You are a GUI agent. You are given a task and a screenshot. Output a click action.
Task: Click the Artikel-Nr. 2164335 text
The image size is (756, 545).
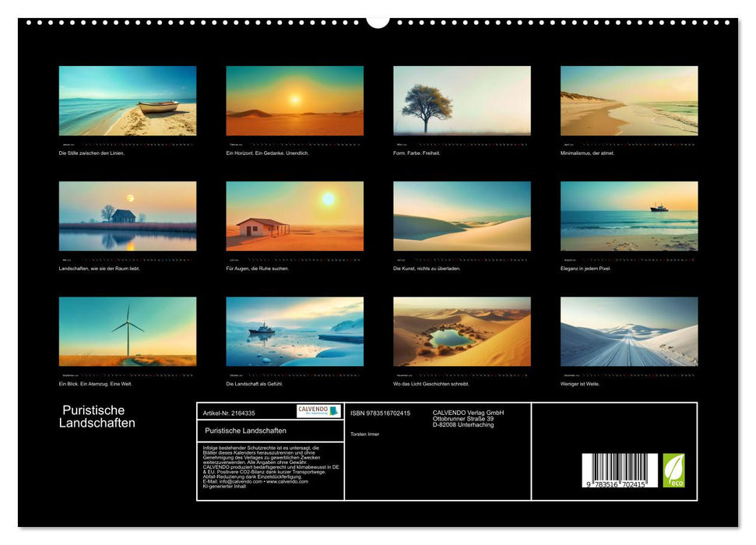229,413
